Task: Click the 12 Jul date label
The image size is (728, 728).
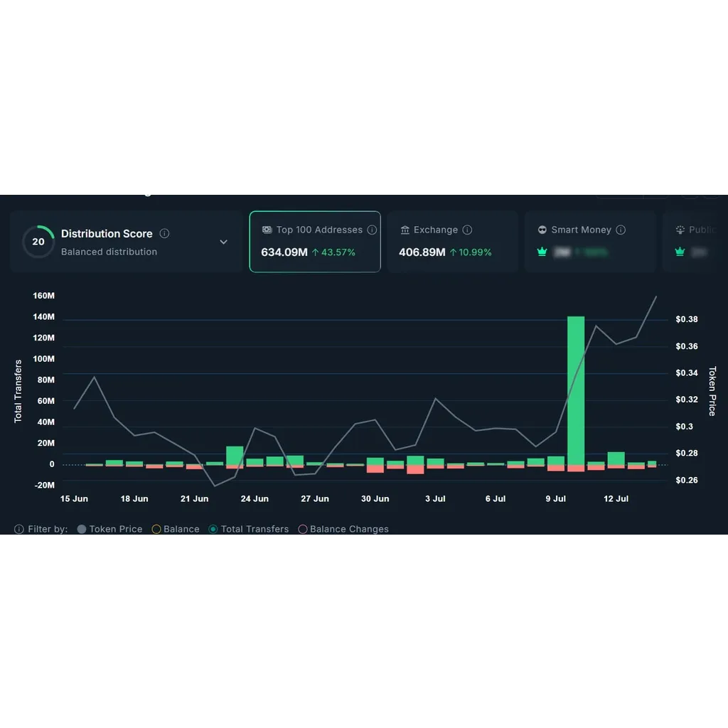Action: [x=616, y=498]
